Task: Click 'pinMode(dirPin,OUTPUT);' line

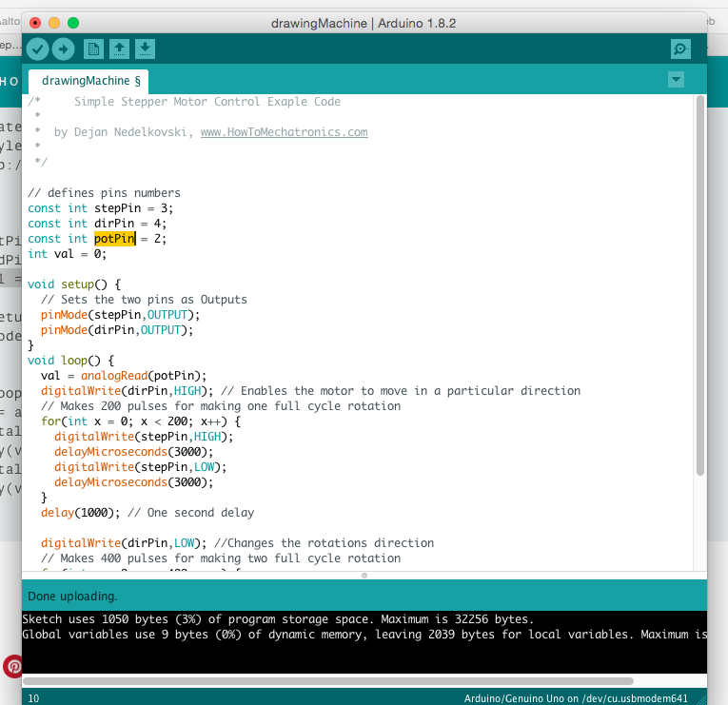Action: click(x=117, y=330)
